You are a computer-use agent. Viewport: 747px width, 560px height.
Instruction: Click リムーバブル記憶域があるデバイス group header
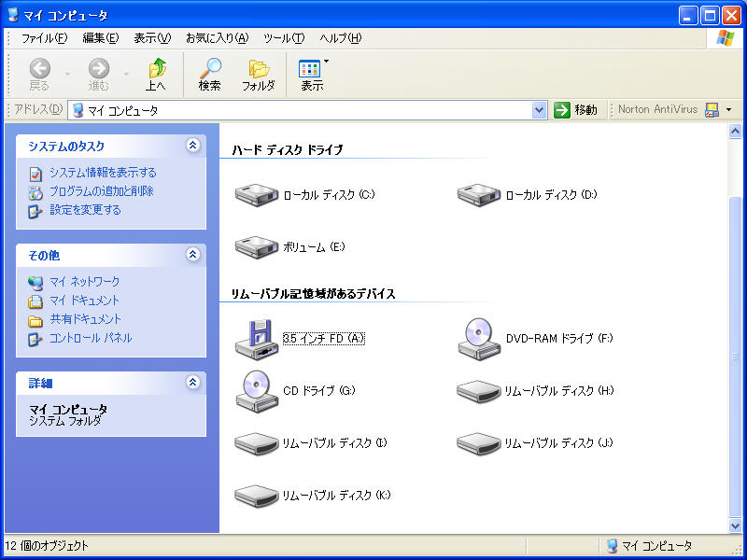pos(313,294)
